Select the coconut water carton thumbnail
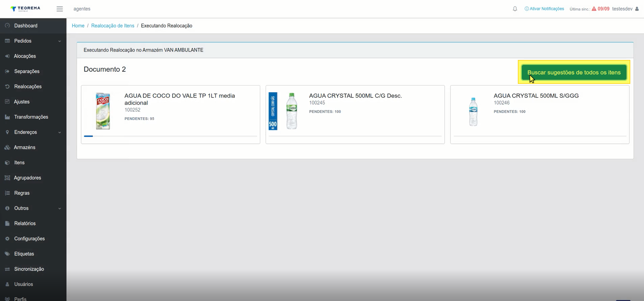This screenshot has width=644, height=301. pos(103,111)
